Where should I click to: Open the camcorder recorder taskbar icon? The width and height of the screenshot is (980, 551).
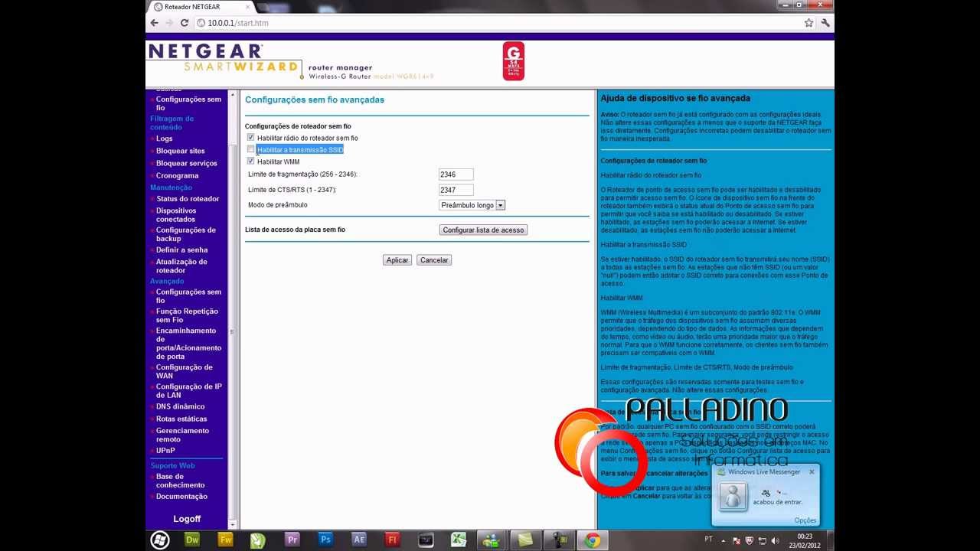tap(559, 540)
